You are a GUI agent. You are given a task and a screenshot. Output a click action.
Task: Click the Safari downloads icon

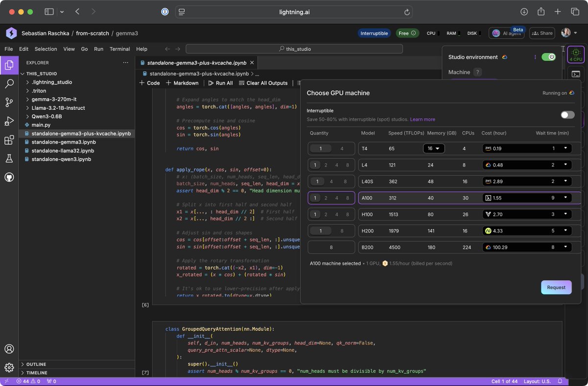click(x=524, y=12)
